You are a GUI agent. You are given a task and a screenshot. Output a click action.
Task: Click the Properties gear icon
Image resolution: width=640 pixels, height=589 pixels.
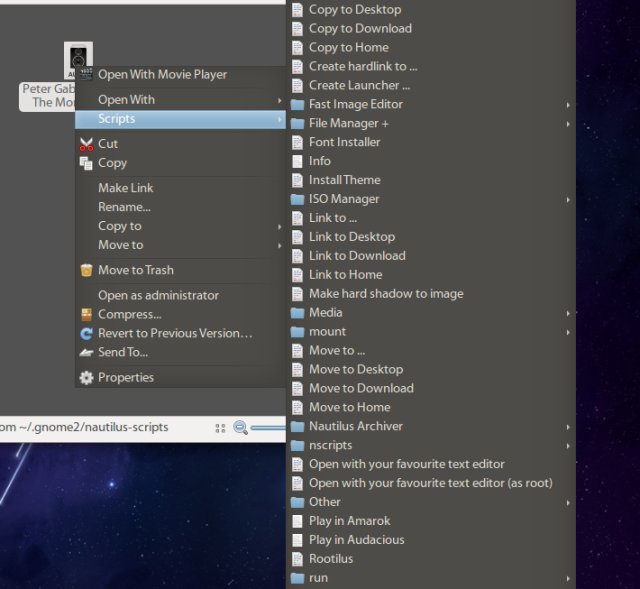coord(86,378)
